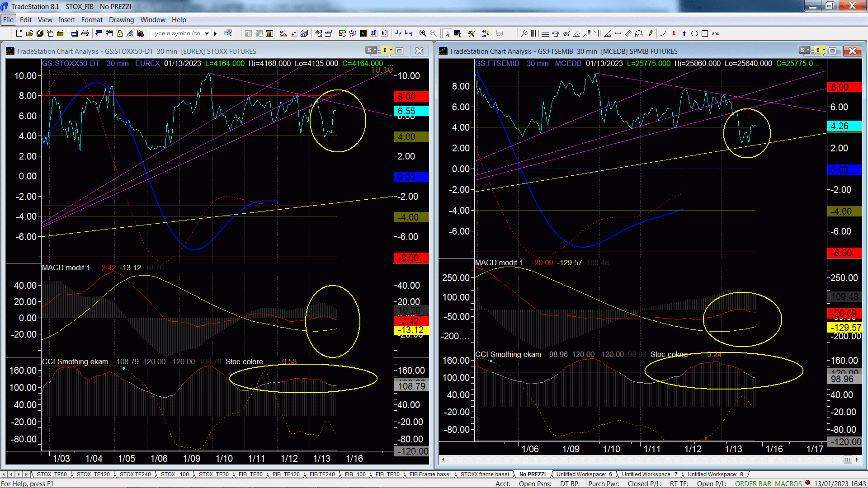Click FTSEMIB chart horizontal scrollbar left arrow
868x488 pixels.
[443, 460]
